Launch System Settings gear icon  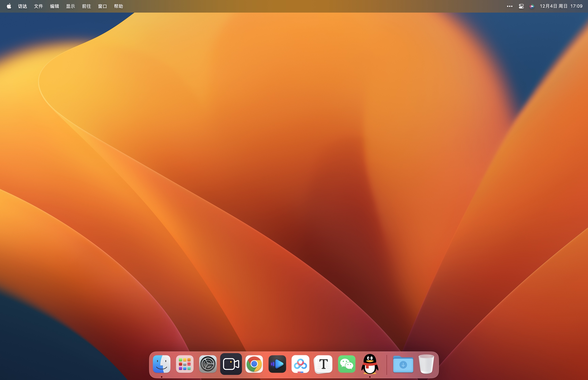click(208, 364)
